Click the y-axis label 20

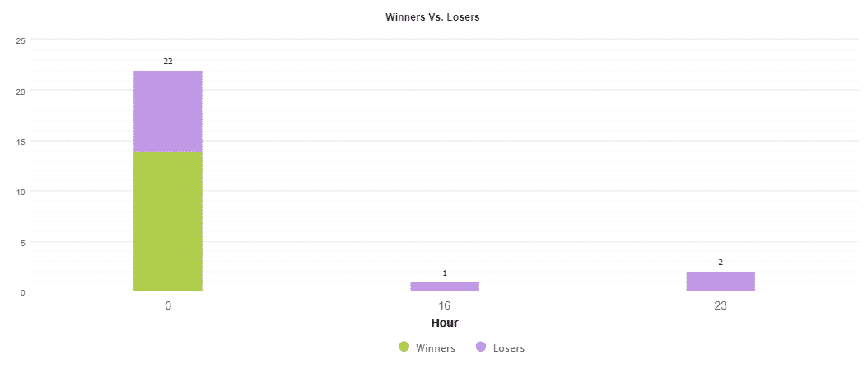(x=21, y=91)
